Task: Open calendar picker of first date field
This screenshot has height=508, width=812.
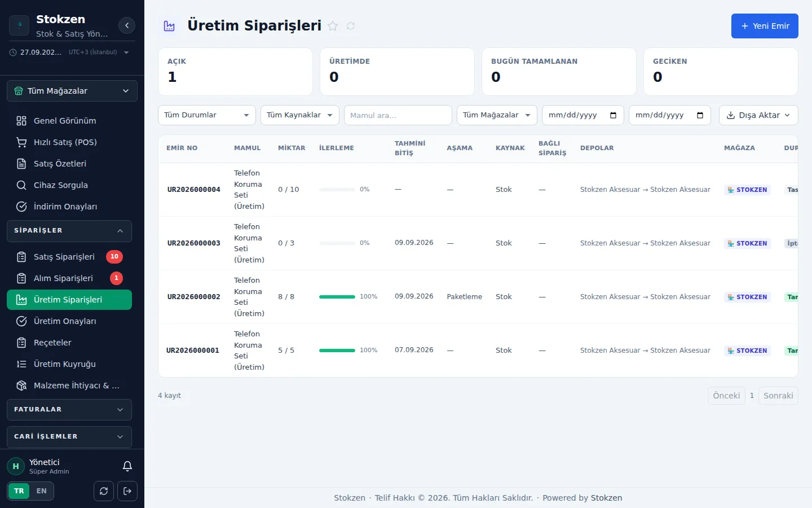Action: pos(614,115)
